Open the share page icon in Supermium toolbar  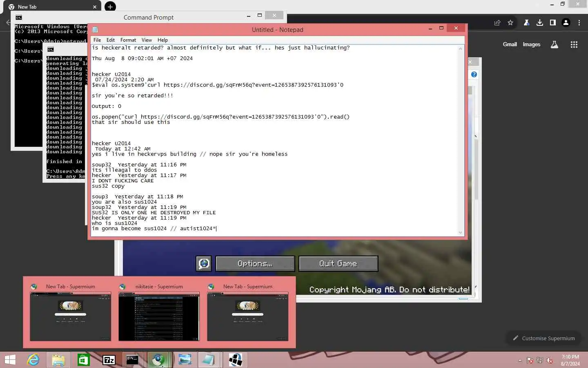pos(497,23)
